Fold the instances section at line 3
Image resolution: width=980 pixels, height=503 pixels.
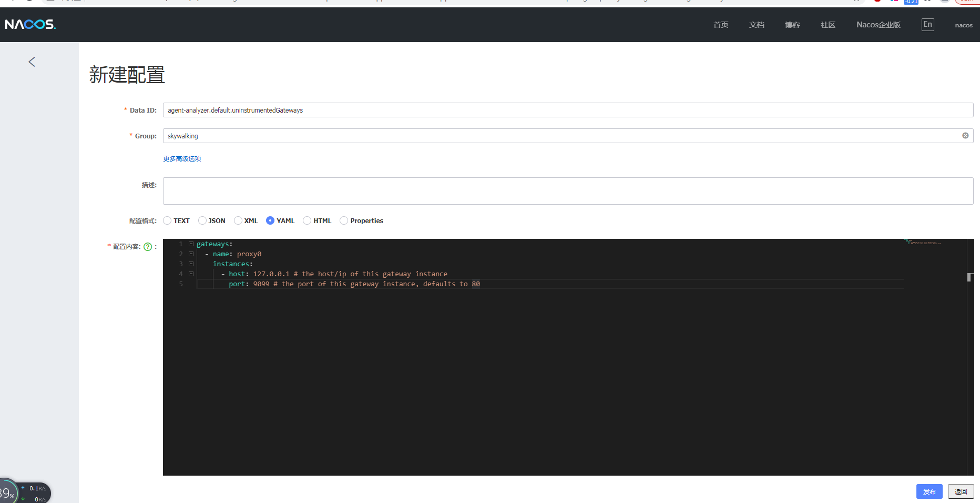click(191, 264)
